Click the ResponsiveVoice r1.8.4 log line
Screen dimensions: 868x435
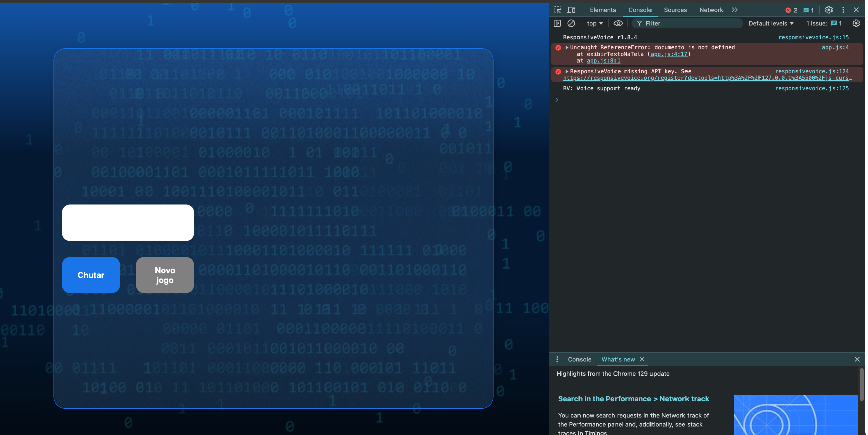(600, 37)
